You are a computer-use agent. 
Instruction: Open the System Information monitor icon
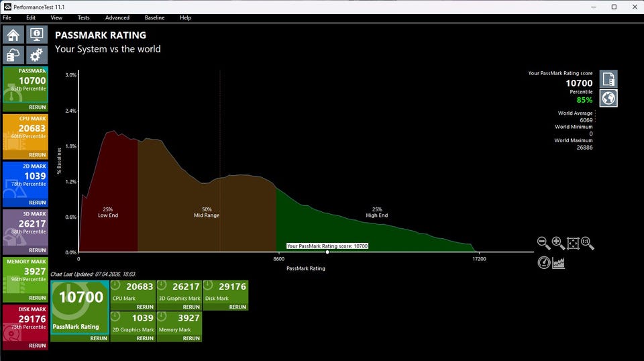point(36,34)
